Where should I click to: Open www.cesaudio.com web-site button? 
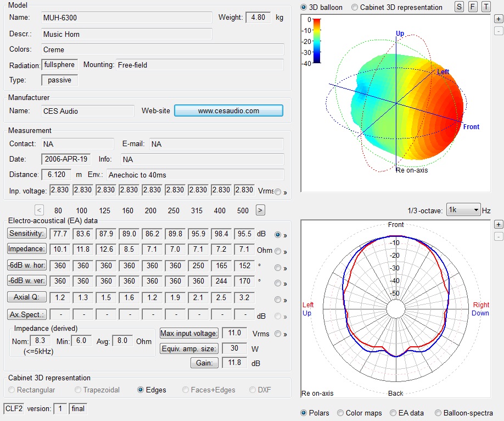(x=228, y=110)
